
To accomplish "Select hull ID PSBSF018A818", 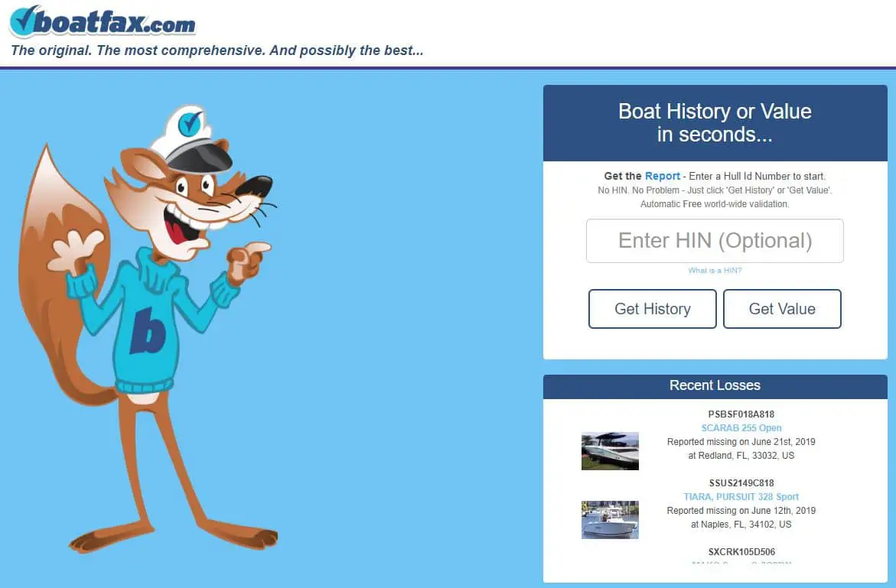I will pos(741,414).
